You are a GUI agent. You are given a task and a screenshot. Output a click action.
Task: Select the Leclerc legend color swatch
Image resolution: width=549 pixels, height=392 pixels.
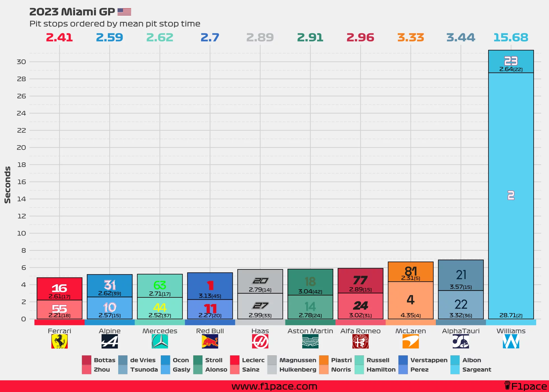coord(235,360)
